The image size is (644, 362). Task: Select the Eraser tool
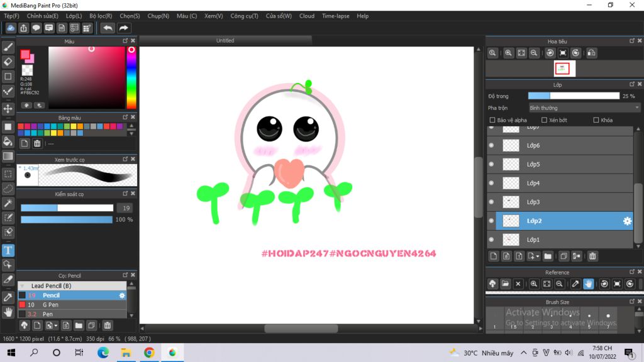point(8,62)
